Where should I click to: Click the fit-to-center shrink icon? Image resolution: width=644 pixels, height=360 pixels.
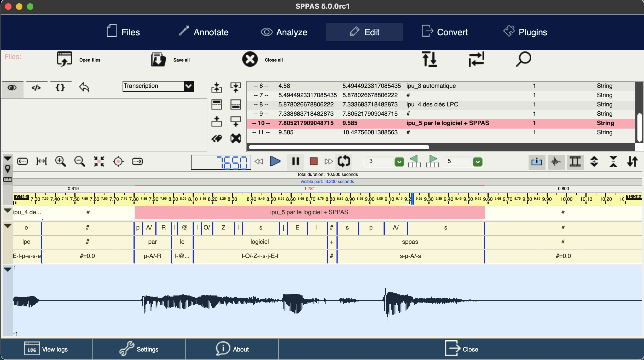click(x=99, y=161)
